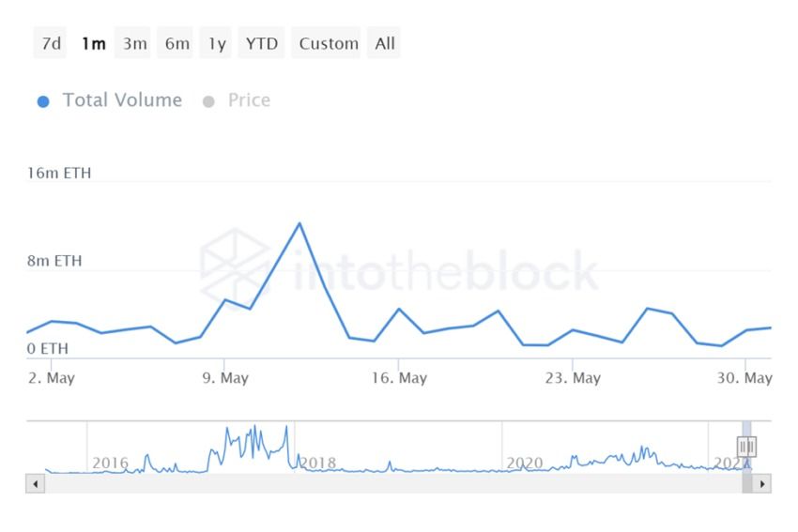Click the navigator left scroll arrow

[36, 484]
